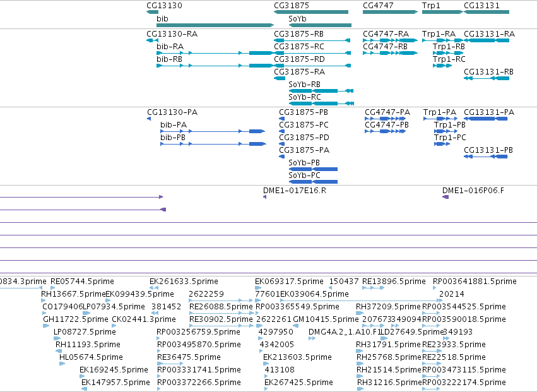This screenshot has height=392, width=537.
Task: Select transcript bib-RB
Action: (x=215, y=66)
